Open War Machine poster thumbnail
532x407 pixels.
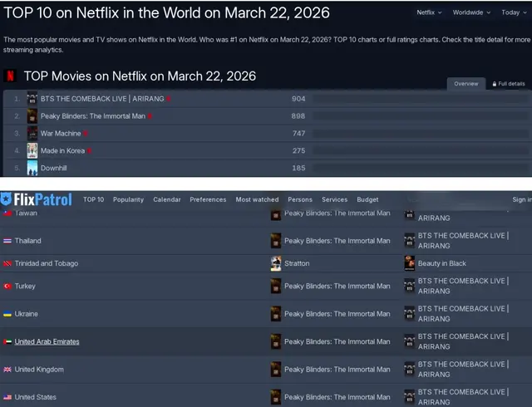tap(32, 134)
